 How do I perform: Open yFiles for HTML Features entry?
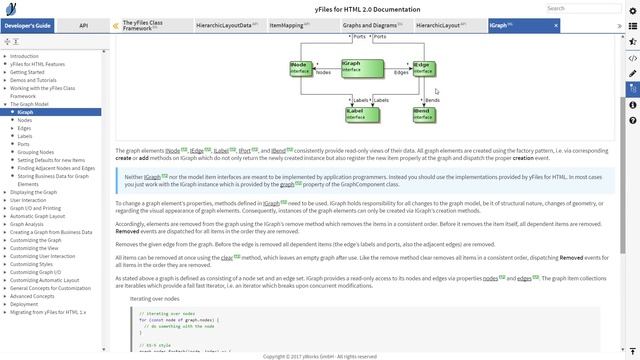coord(37,64)
